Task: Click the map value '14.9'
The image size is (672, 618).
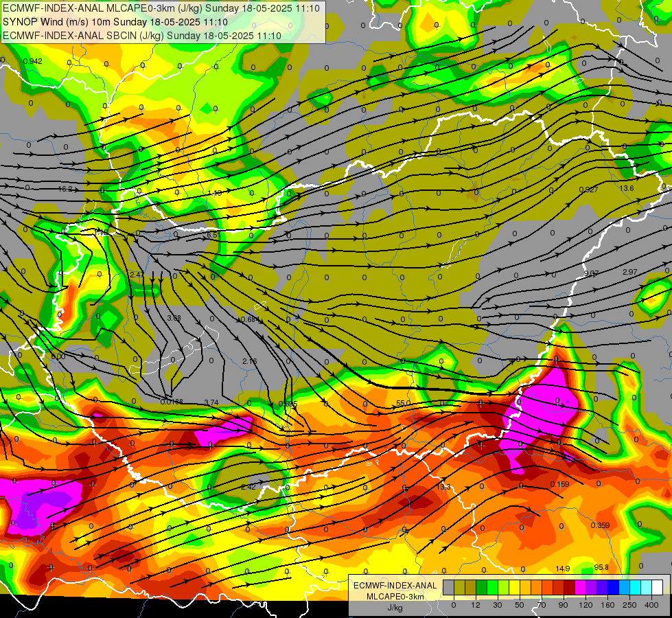Action: (563, 569)
